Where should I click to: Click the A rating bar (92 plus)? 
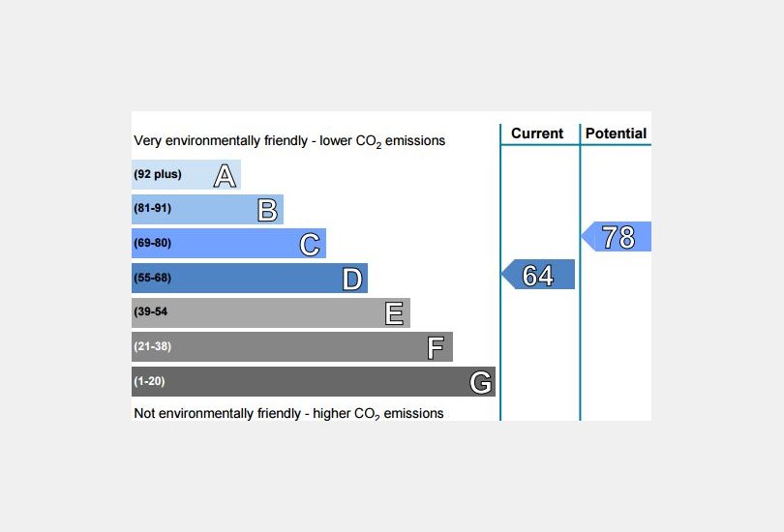pyautogui.click(x=186, y=174)
